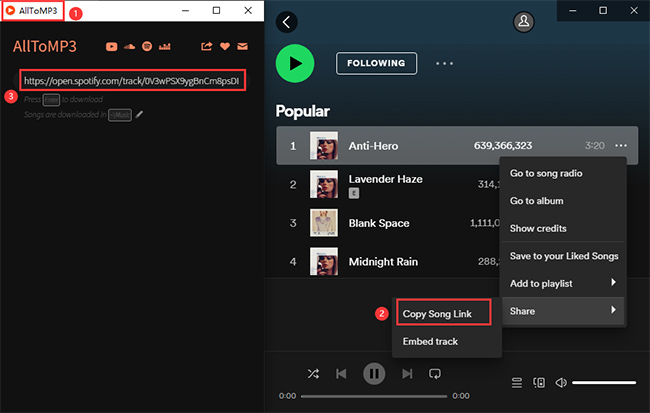Click the Anti-Hero album thumbnail

[324, 146]
